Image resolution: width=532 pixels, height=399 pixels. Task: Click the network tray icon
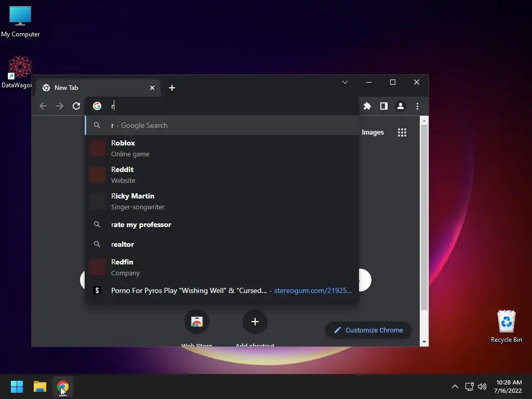point(469,387)
